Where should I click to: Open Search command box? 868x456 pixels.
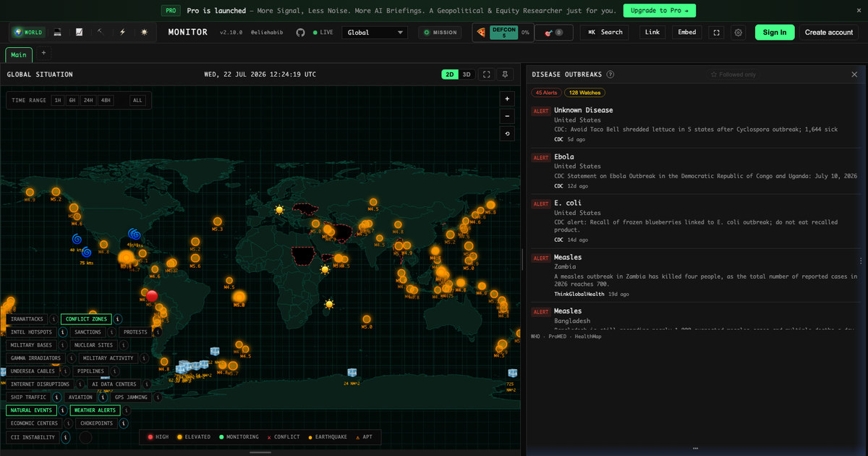click(605, 33)
